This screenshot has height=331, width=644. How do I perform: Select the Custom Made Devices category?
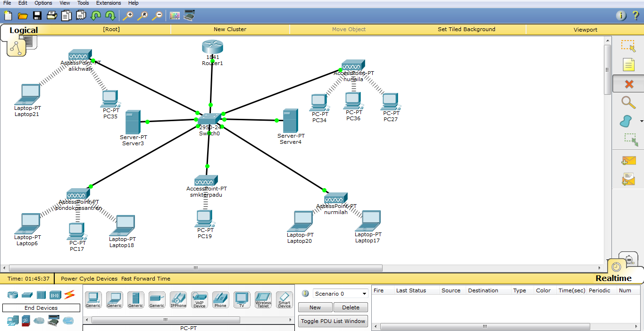[x=53, y=321]
